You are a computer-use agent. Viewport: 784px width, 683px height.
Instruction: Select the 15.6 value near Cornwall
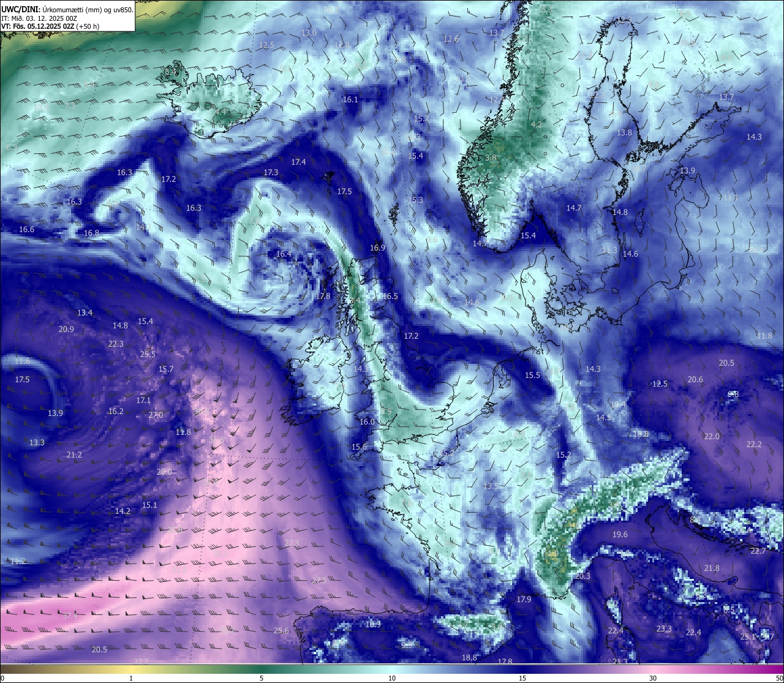pos(359,447)
